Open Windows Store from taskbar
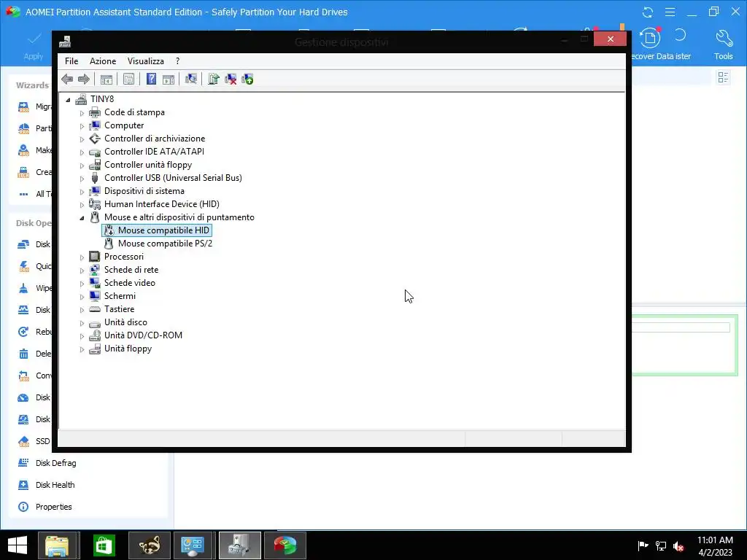 tap(104, 545)
